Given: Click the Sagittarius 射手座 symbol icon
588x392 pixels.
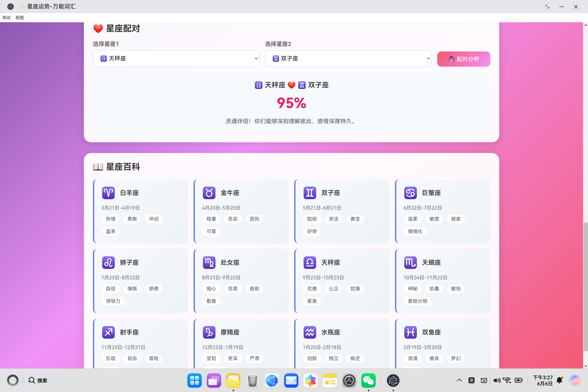Looking at the screenshot, I should click(108, 332).
